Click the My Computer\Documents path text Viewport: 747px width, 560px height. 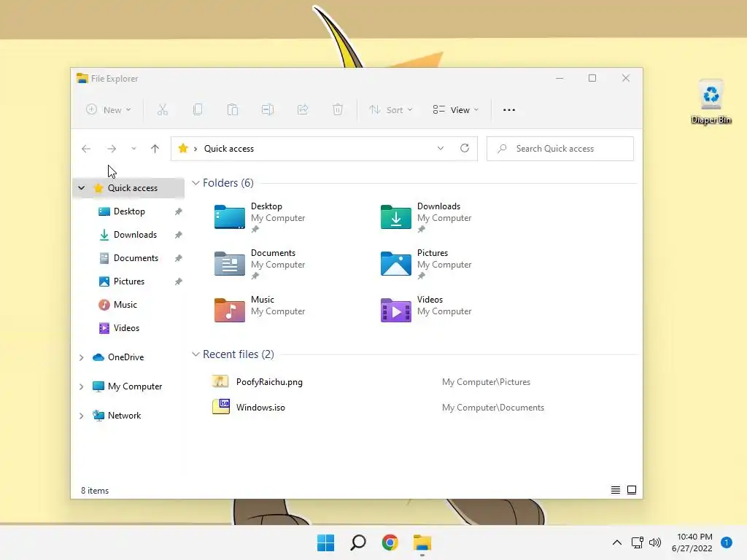coord(492,408)
